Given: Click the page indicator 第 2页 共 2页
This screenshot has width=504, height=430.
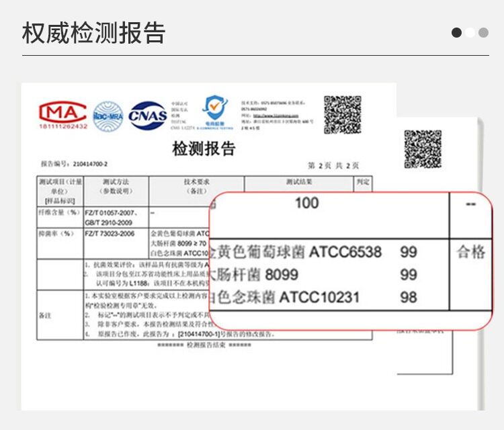Looking at the screenshot, I should click(333, 165).
